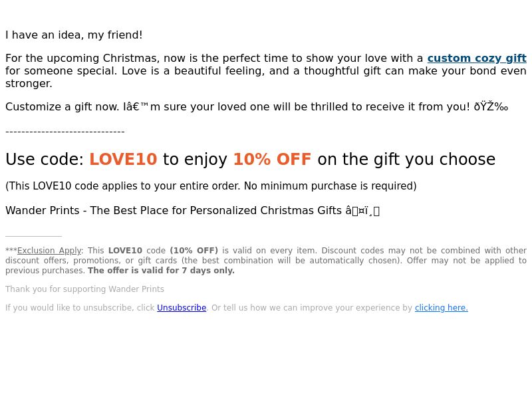Click the "Customize a gift now." sentence
The height and width of the screenshot is (399, 532).
coord(63,107)
